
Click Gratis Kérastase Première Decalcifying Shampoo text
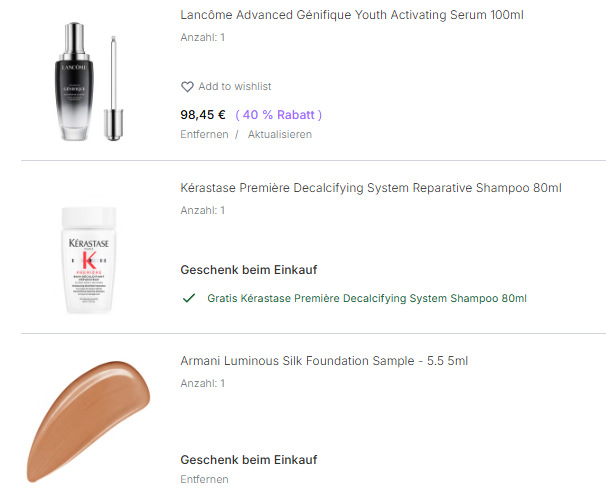click(x=367, y=298)
